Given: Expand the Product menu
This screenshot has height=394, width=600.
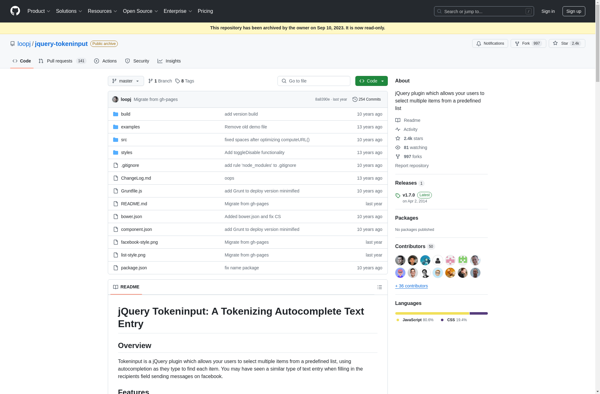Looking at the screenshot, I should click(38, 11).
